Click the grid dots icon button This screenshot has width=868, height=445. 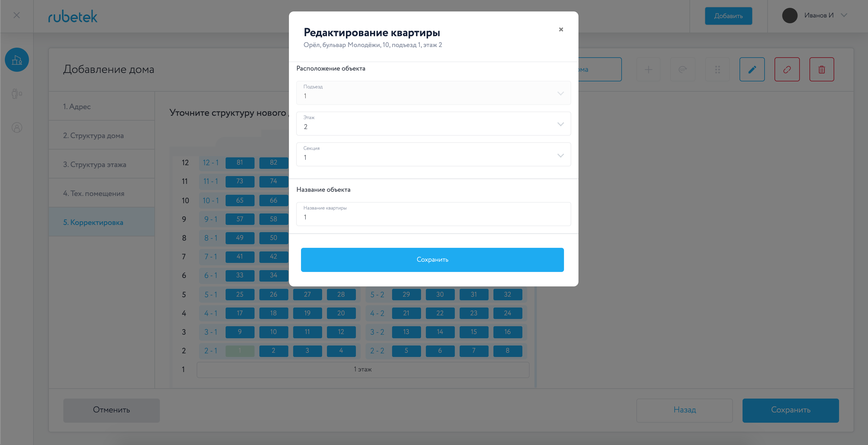tap(718, 69)
